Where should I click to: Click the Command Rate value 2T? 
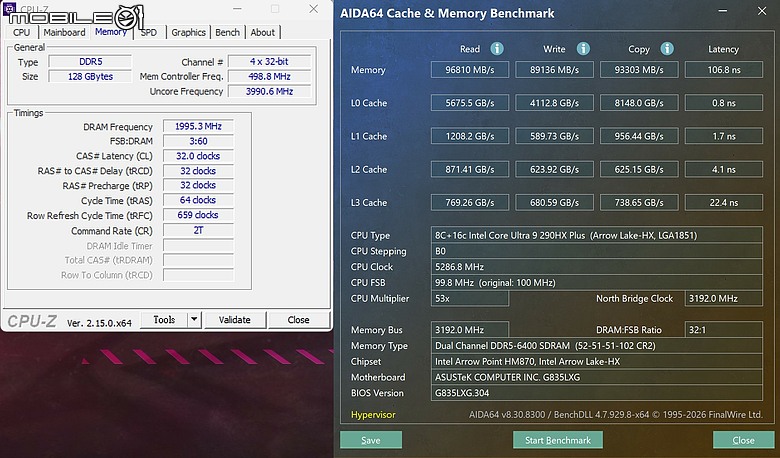coord(198,230)
